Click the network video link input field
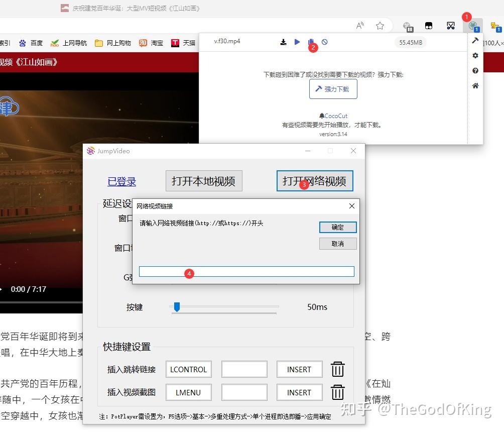Screen dimensions: 504x432 (246, 271)
